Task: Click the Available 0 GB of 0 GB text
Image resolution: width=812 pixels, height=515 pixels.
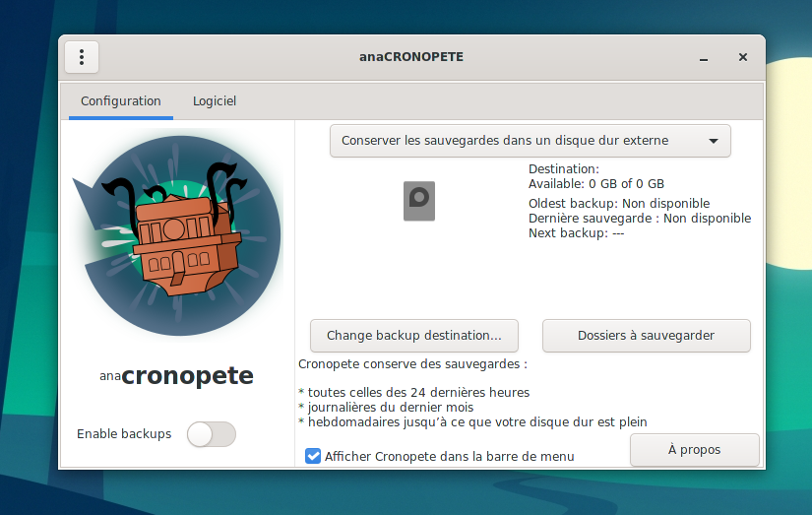Action: click(x=596, y=183)
